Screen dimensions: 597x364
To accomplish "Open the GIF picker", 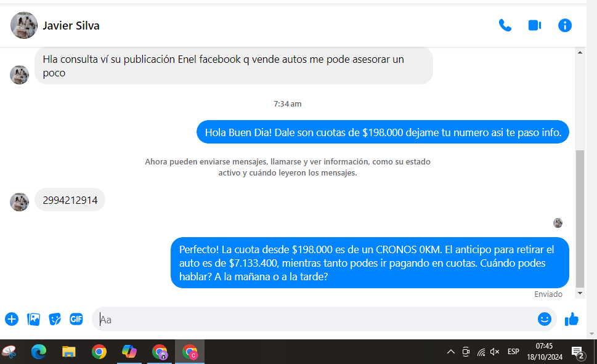I will click(x=76, y=319).
